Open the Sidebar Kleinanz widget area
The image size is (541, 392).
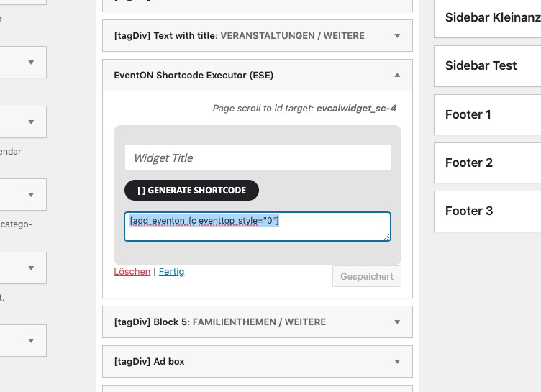[487, 18]
